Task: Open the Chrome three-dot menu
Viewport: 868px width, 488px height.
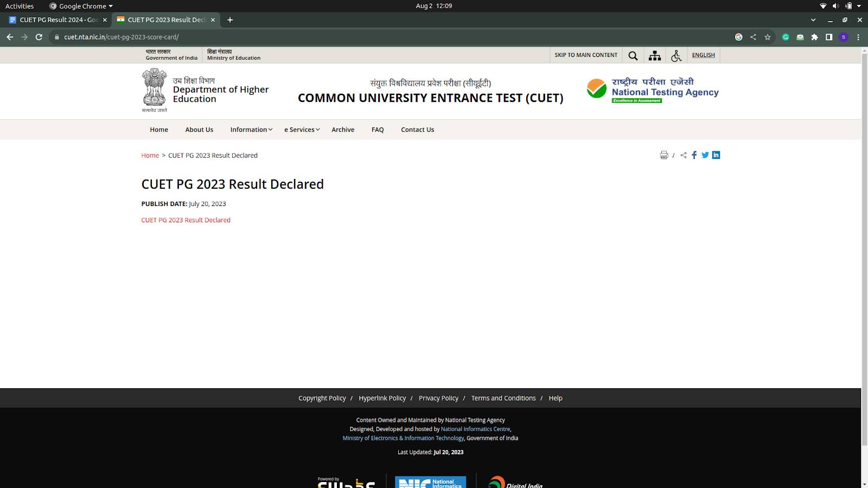Action: tap(858, 37)
